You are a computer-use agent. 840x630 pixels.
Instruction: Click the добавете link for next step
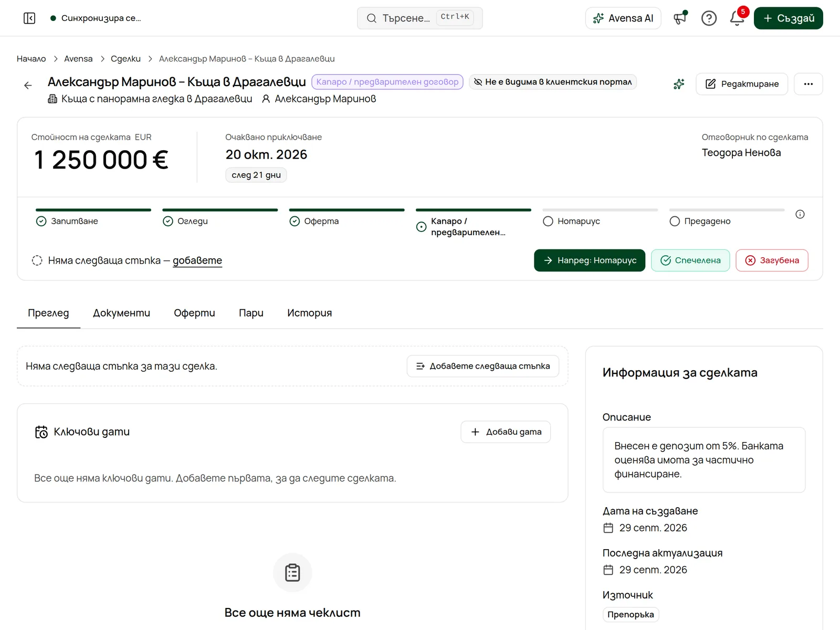click(197, 260)
